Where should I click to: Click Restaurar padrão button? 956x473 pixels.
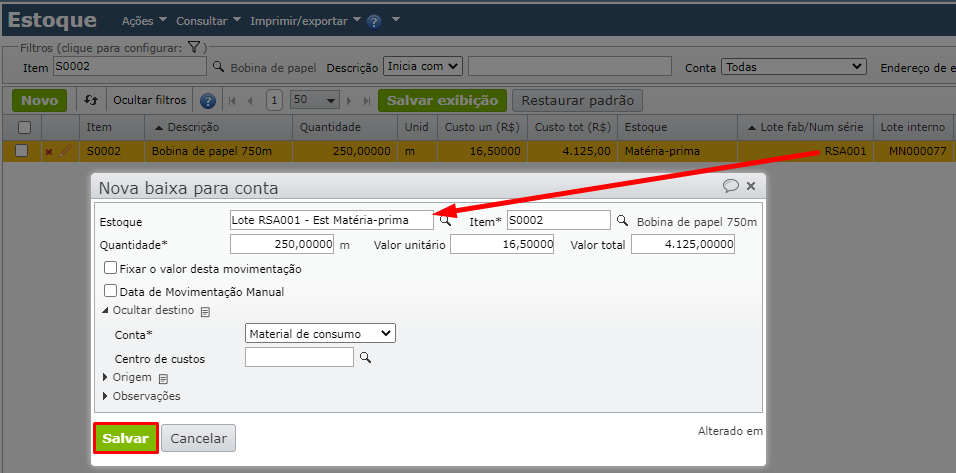(x=577, y=101)
